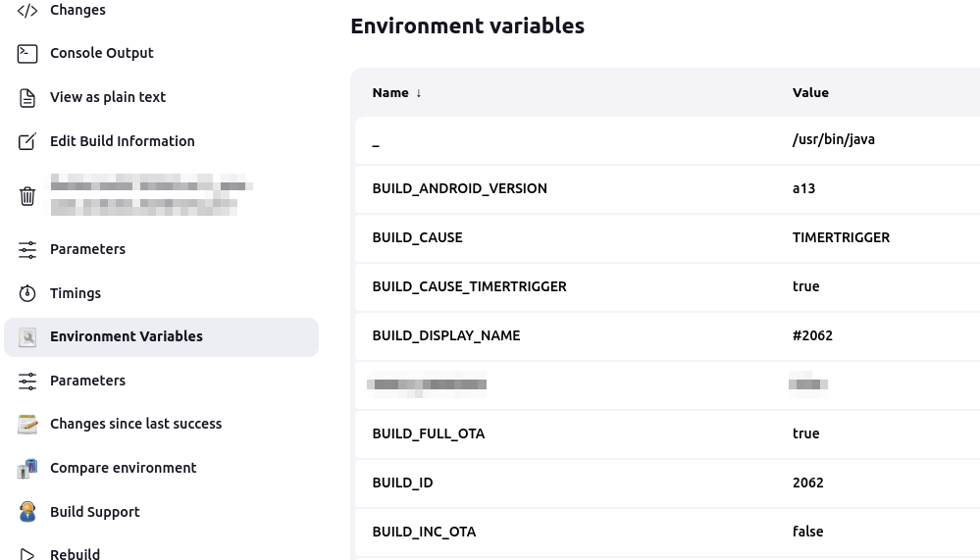Click the Changes code icon
The image size is (980, 560).
(x=27, y=10)
